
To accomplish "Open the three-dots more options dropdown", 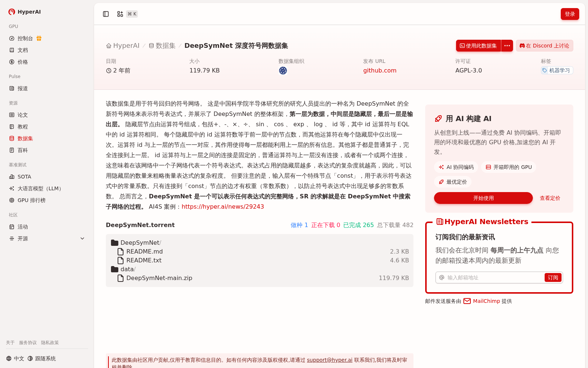I will pos(507,46).
